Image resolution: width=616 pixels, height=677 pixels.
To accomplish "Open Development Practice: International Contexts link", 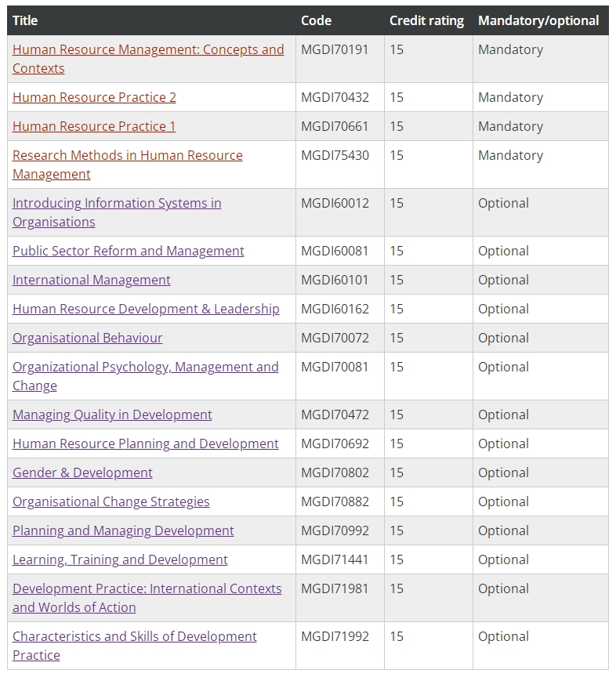I will [147, 589].
